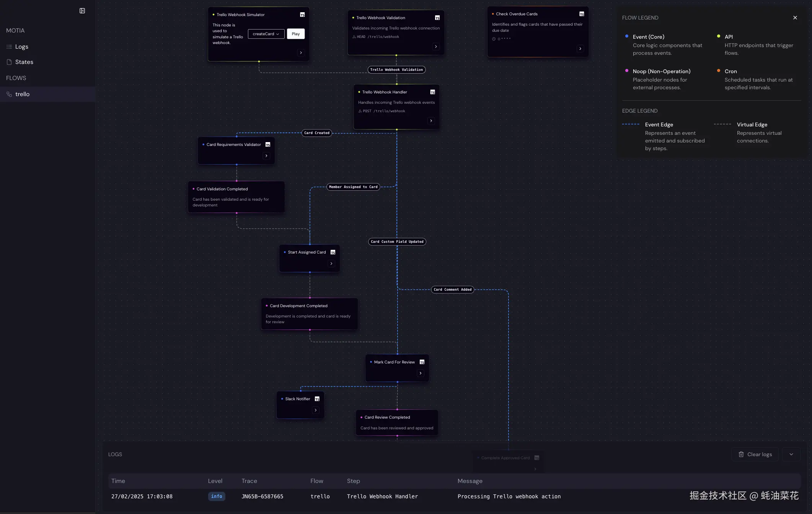This screenshot has height=514, width=812.
Task: Click trash icon in Clear logs
Action: point(741,454)
